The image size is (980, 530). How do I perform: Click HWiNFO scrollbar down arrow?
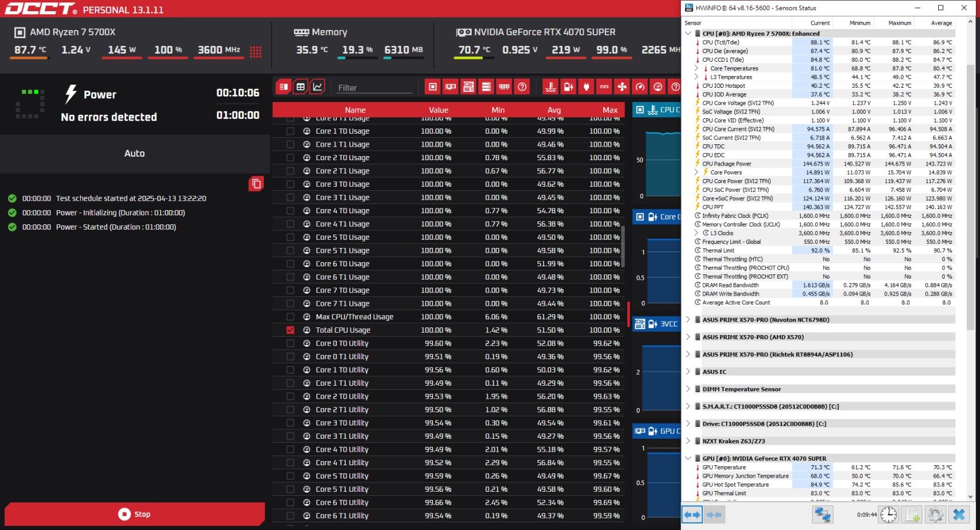(x=970, y=496)
